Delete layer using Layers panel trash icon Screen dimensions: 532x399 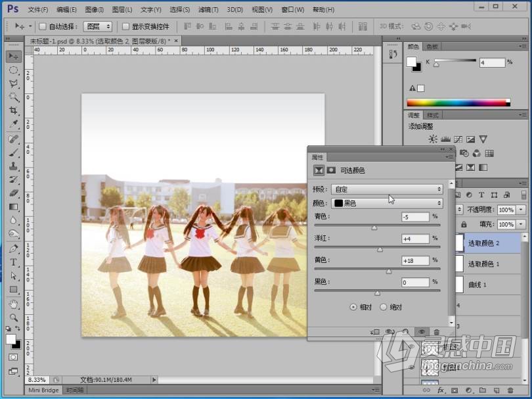tap(510, 390)
